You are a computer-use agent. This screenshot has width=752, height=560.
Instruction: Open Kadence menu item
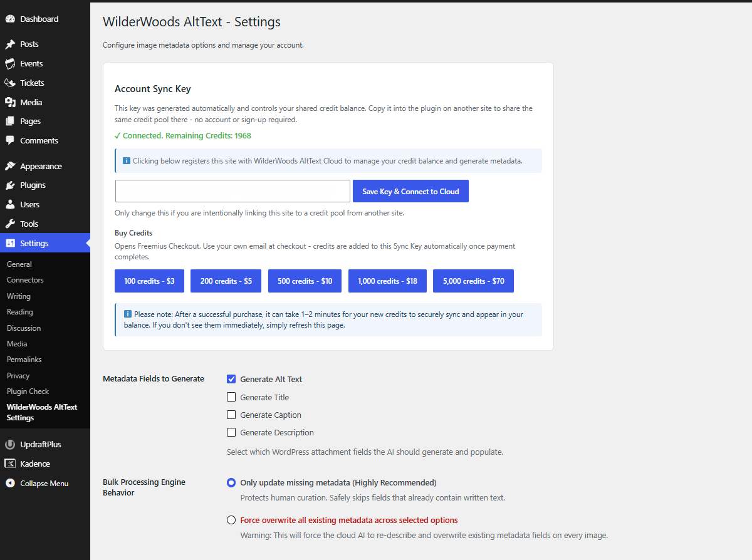pos(45,464)
